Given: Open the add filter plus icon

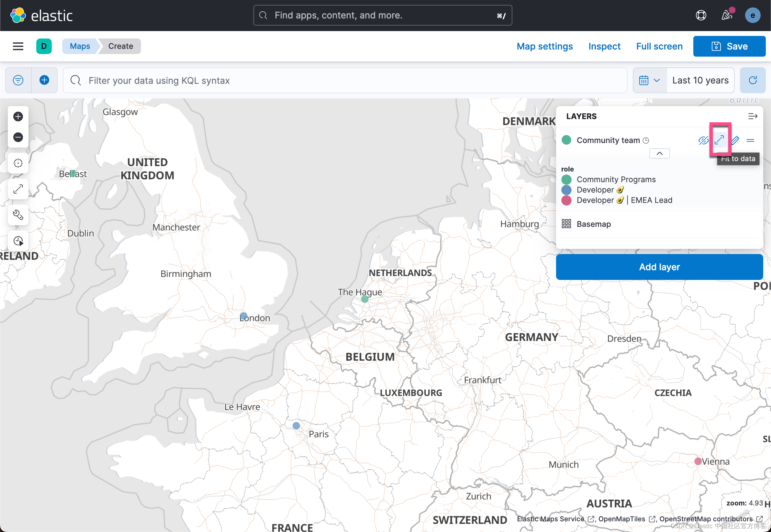Looking at the screenshot, I should point(44,80).
